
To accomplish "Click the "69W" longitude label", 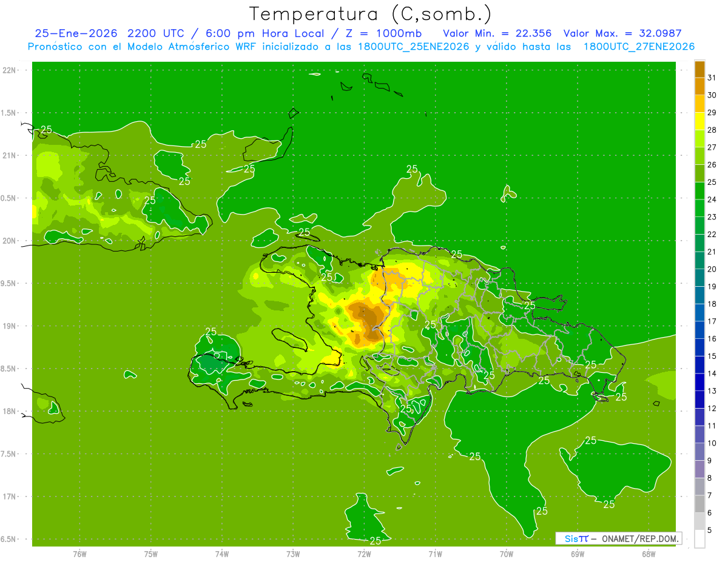I will tap(578, 554).
